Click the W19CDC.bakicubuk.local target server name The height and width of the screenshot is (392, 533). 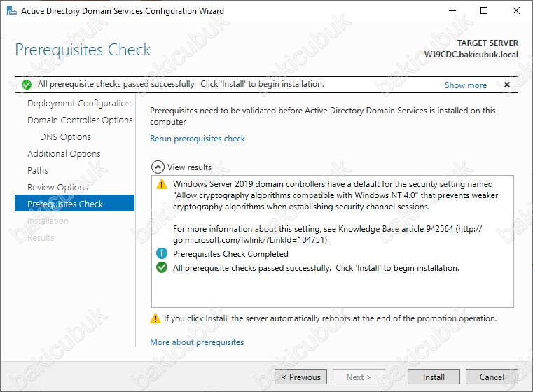(471, 55)
